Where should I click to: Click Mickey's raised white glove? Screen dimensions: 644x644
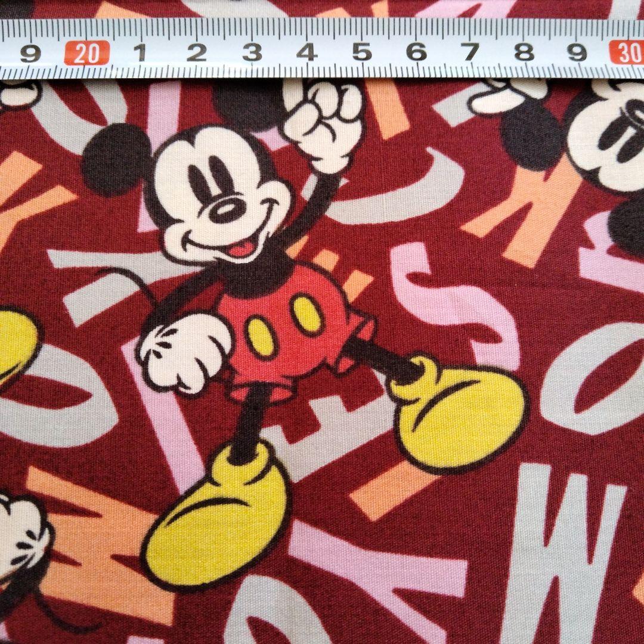click(x=324, y=125)
